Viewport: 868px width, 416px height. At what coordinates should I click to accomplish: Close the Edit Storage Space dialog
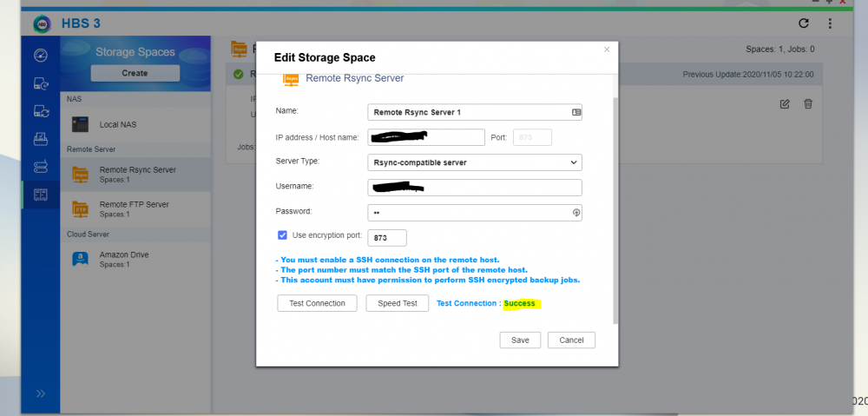pos(607,50)
